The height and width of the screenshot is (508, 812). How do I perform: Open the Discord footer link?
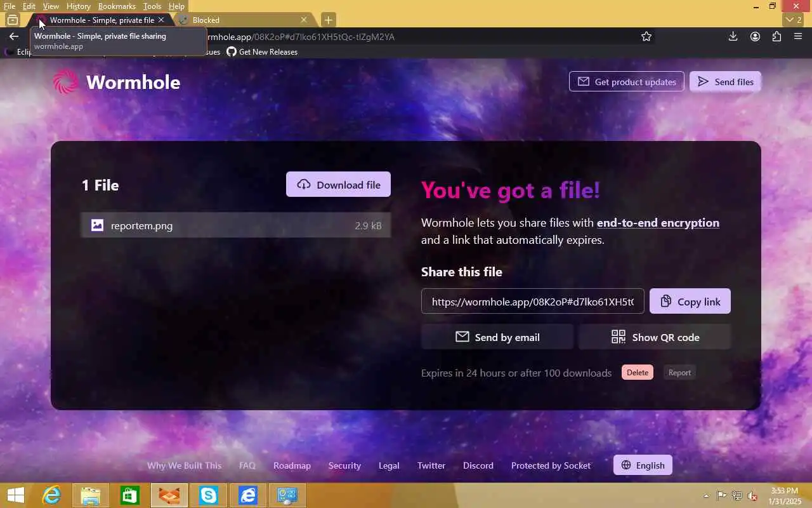click(x=478, y=465)
